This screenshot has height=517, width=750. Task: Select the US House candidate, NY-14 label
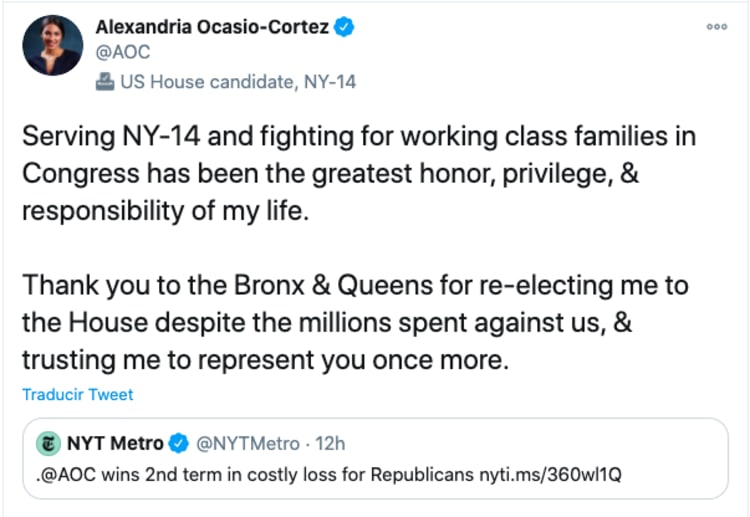click(x=238, y=82)
